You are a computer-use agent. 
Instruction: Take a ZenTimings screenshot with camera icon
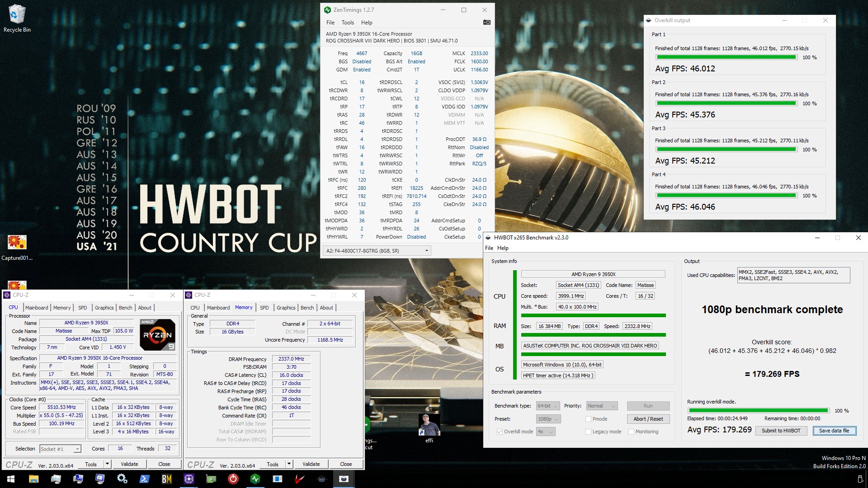tap(486, 22)
